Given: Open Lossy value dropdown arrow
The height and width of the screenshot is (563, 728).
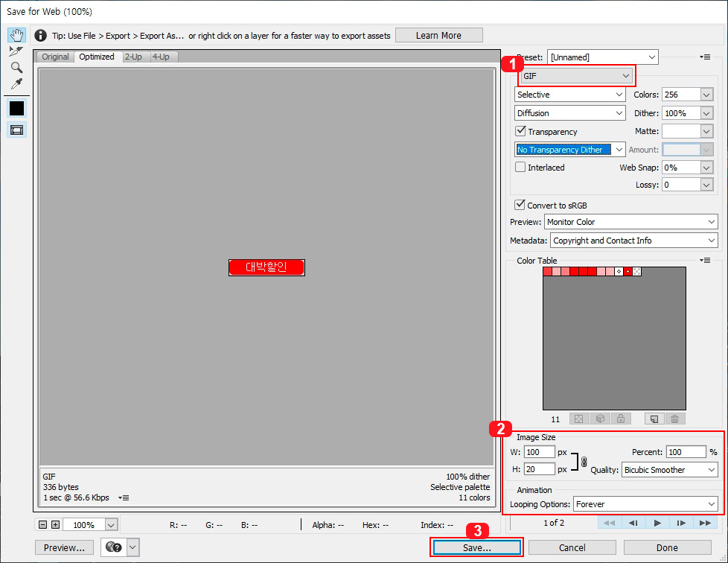Looking at the screenshot, I should 706,185.
